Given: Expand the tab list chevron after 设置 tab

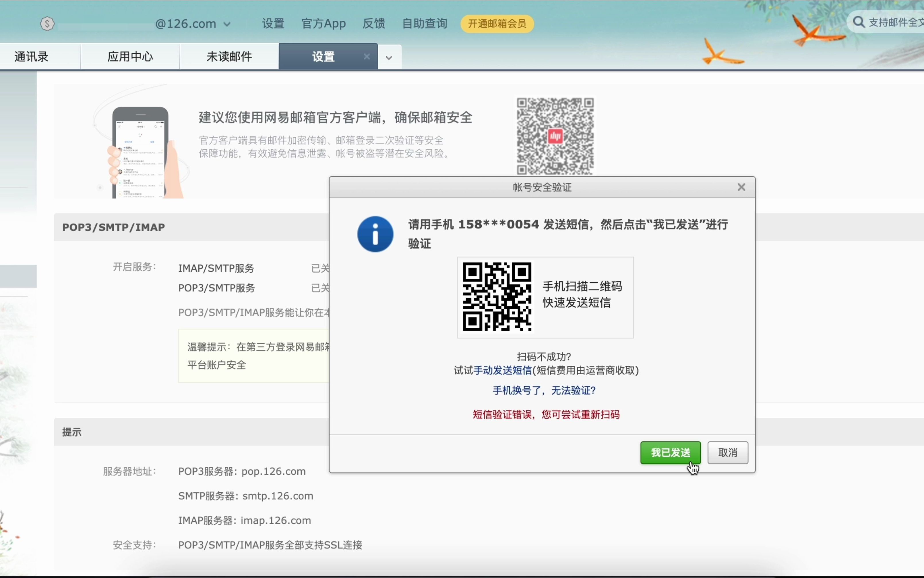Looking at the screenshot, I should click(389, 58).
